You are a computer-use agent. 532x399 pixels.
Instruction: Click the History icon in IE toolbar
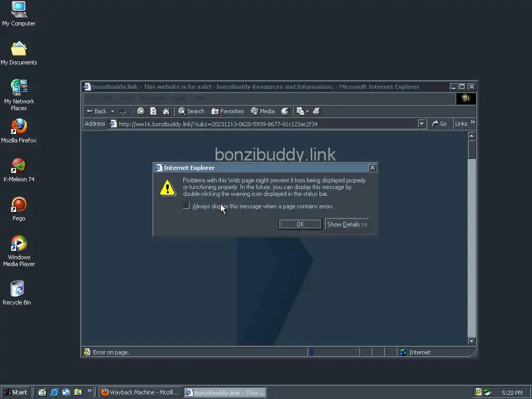click(x=285, y=111)
